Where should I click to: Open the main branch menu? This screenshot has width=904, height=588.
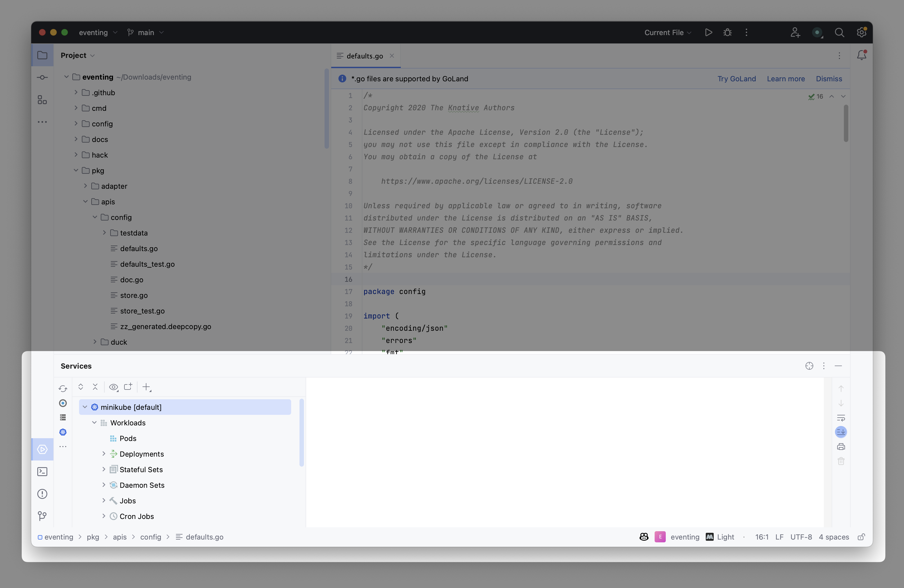click(x=146, y=32)
